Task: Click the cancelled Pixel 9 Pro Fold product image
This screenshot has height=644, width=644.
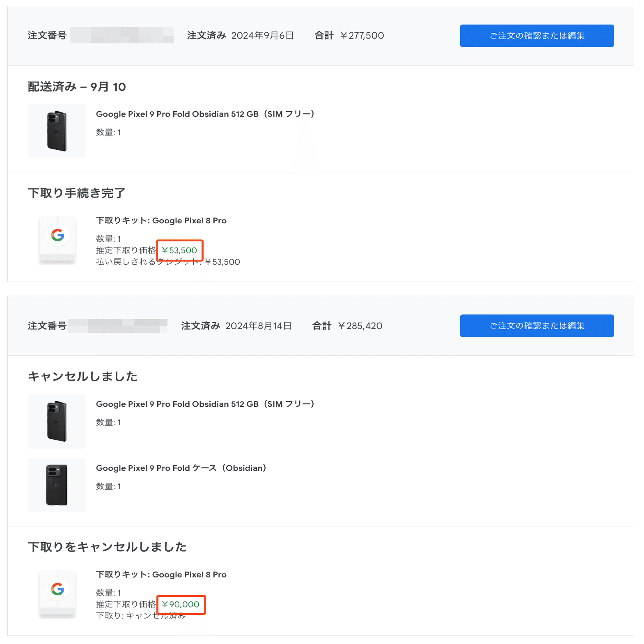Action: [57, 421]
